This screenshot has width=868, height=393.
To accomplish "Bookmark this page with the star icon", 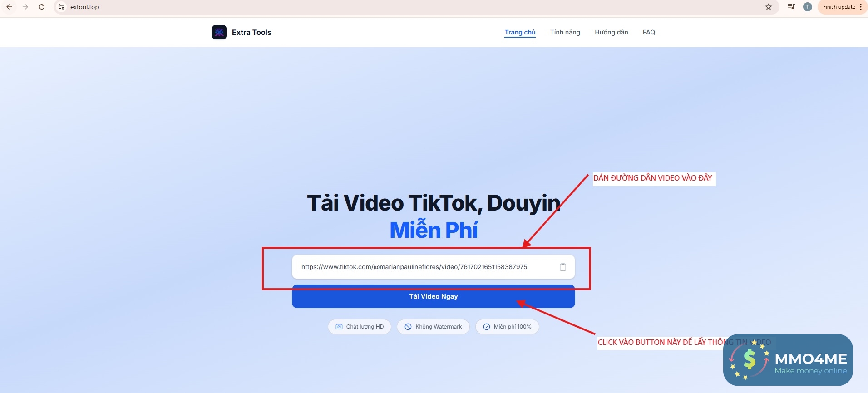I will pos(769,7).
